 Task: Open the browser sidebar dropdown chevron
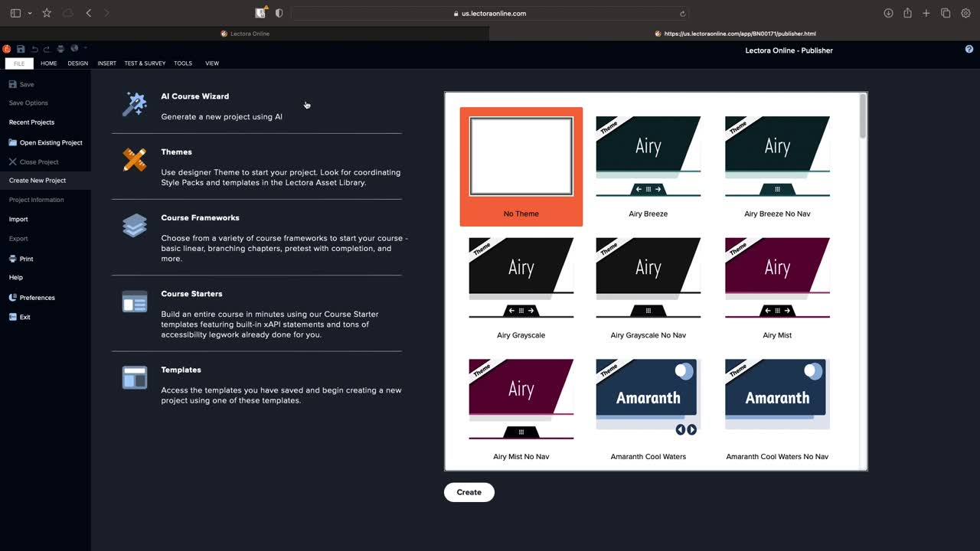(x=30, y=13)
